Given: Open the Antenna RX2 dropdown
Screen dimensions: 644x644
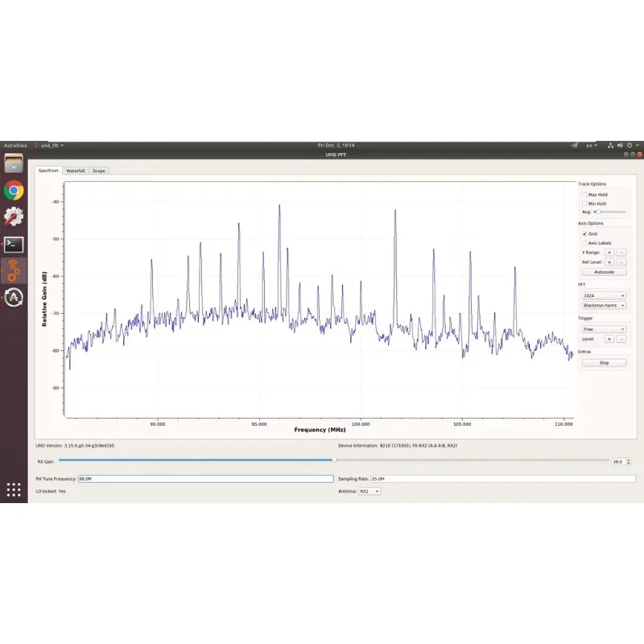Looking at the screenshot, I should point(369,491).
